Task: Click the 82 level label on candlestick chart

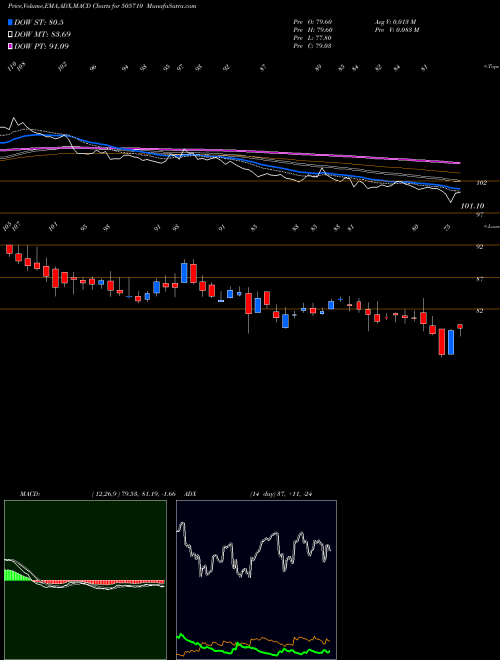Action: point(479,311)
